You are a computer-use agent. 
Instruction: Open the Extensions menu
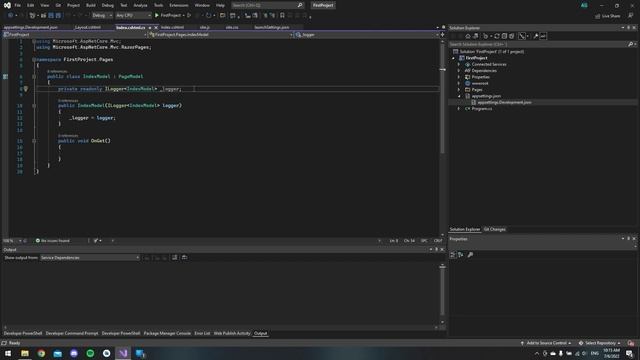(x=179, y=5)
